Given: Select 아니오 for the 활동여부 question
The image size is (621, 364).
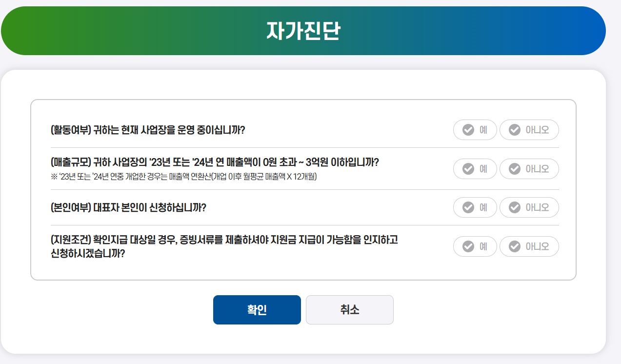Looking at the screenshot, I should click(529, 130).
